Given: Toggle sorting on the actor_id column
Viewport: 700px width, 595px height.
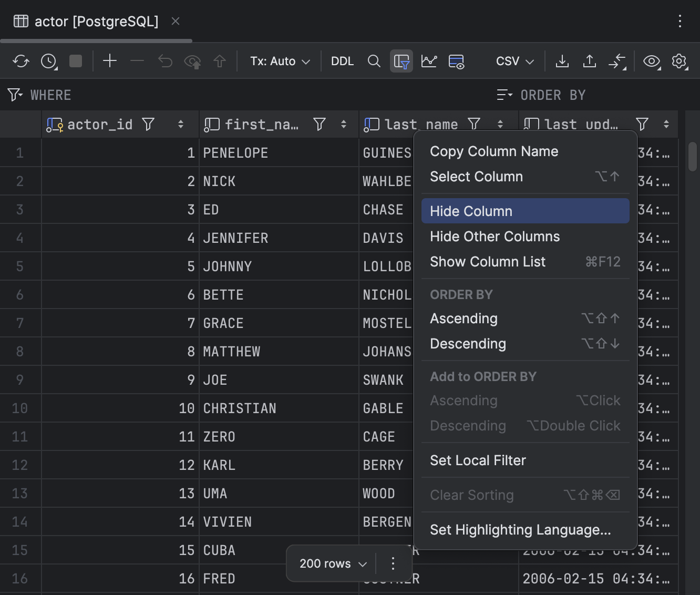Looking at the screenshot, I should coord(181,124).
